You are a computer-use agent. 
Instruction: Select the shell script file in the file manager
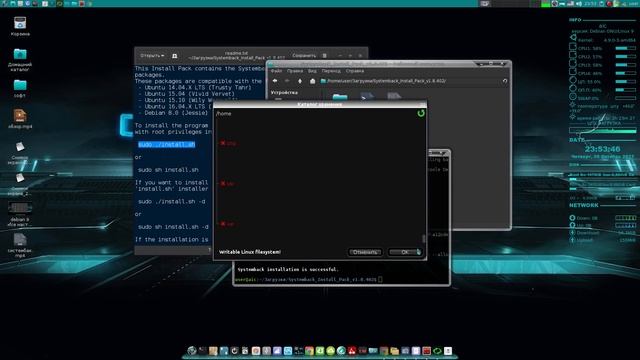coord(367,97)
